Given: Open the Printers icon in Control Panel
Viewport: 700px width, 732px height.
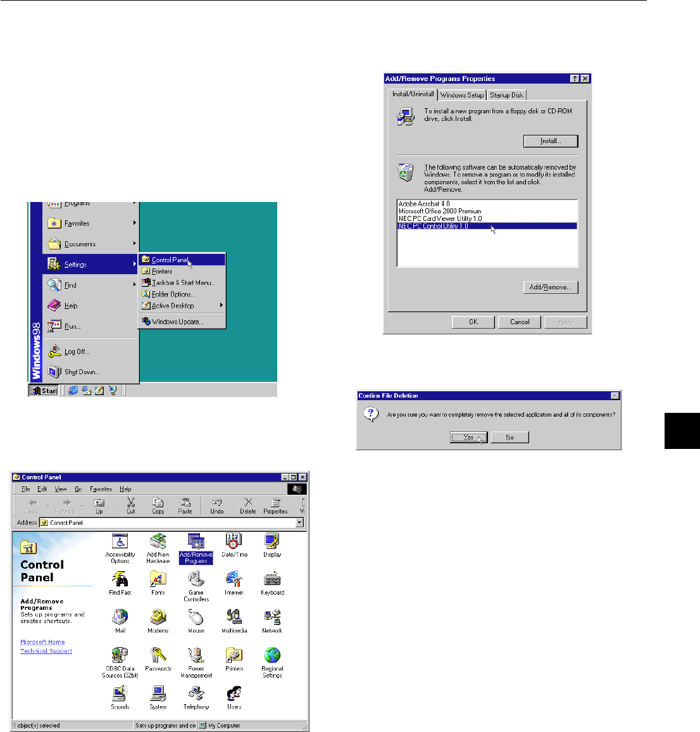Looking at the screenshot, I should point(234,659).
